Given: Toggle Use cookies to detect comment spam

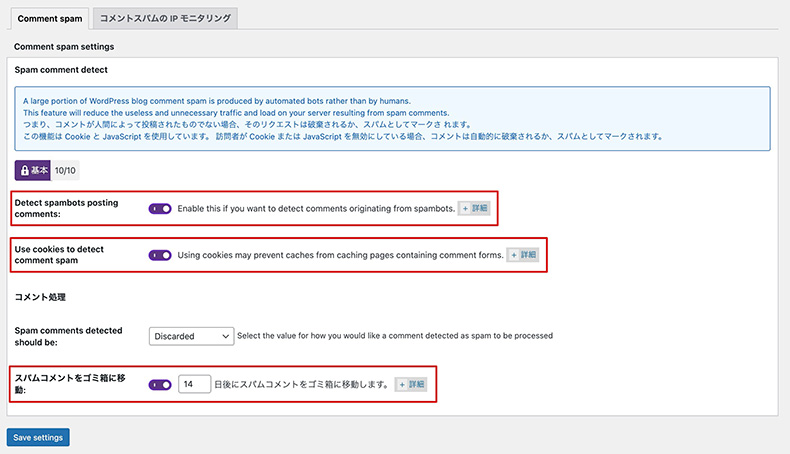Looking at the screenshot, I should [x=160, y=255].
